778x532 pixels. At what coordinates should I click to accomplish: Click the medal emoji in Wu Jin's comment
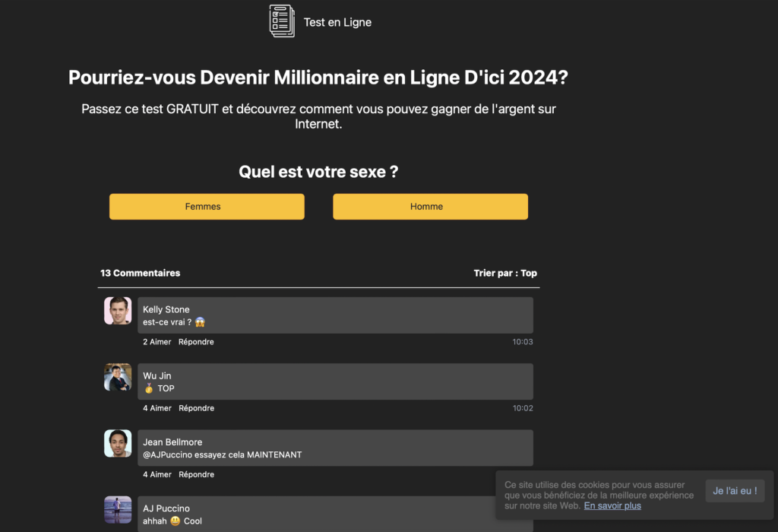[149, 388]
